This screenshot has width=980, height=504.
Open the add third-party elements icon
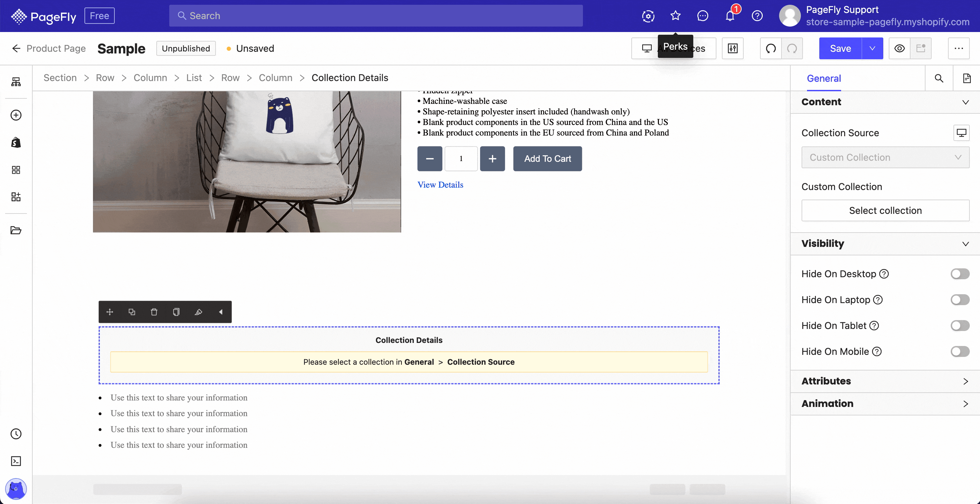[16, 196]
